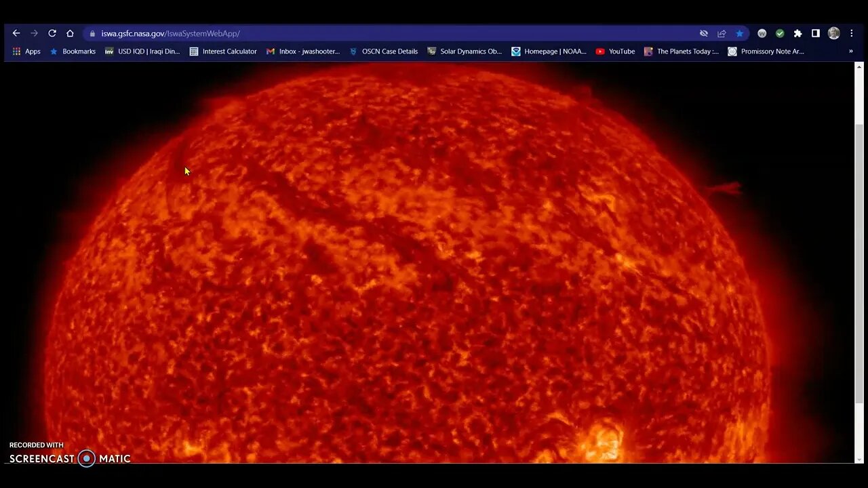The image size is (868, 488).
Task: Open the Gmail Inbox bookmark
Action: [303, 52]
